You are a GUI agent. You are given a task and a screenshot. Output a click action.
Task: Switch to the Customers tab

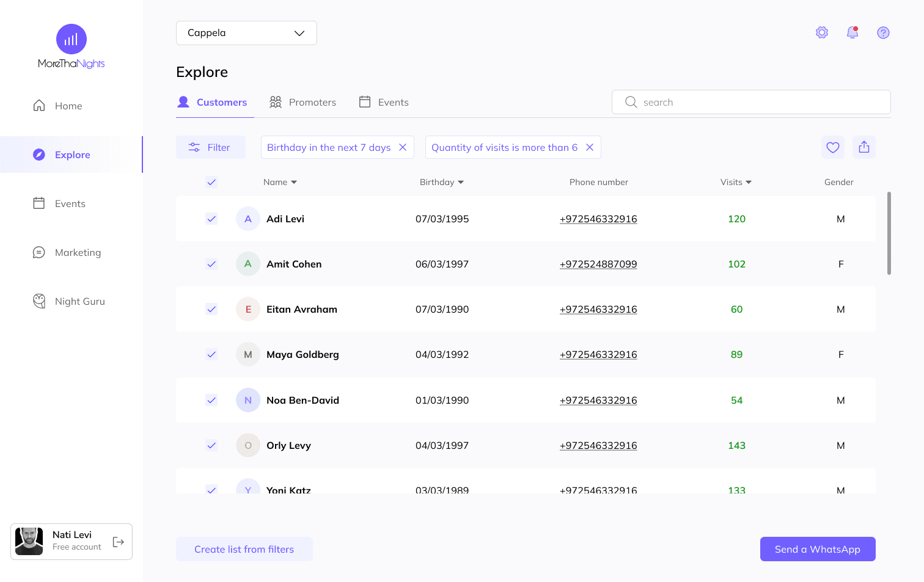coord(212,102)
